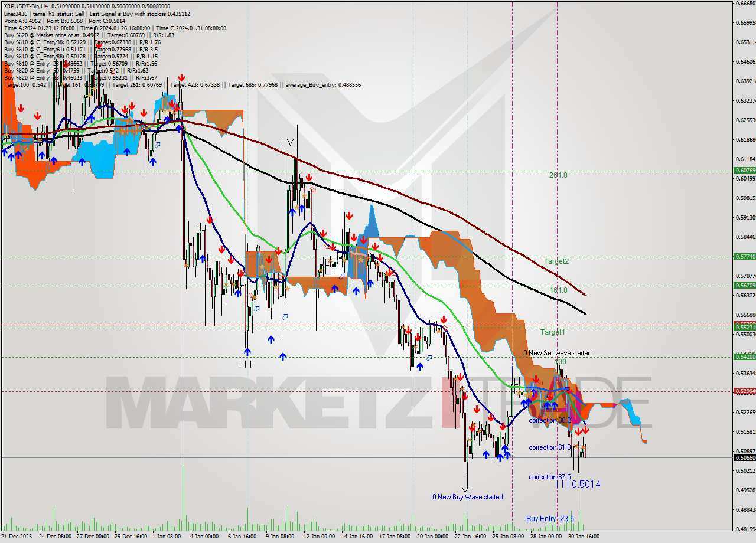The width and height of the screenshot is (756, 543).
Task: Click '0 New Buy Wave started' annotation
Action: (468, 497)
